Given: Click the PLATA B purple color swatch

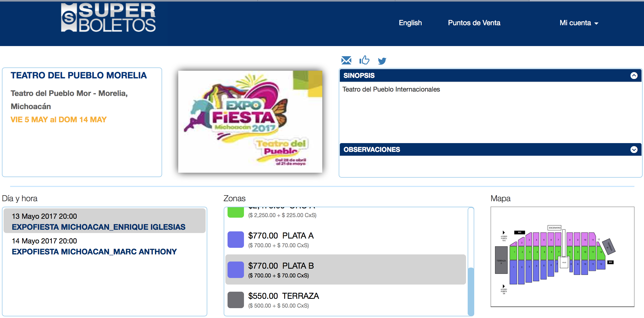Looking at the screenshot, I should 235,270.
